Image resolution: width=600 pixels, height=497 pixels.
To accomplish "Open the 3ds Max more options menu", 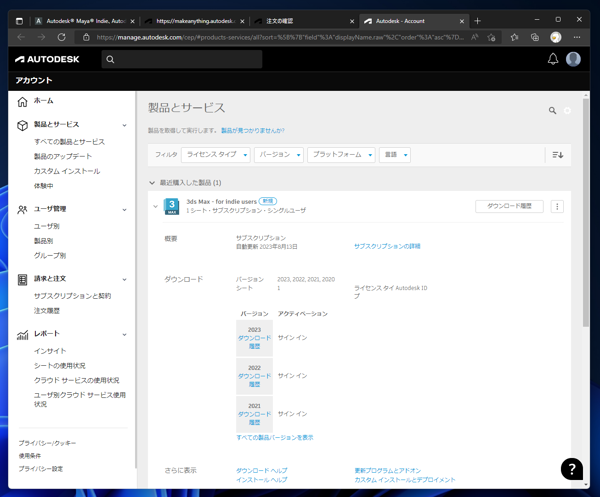I will 557,207.
